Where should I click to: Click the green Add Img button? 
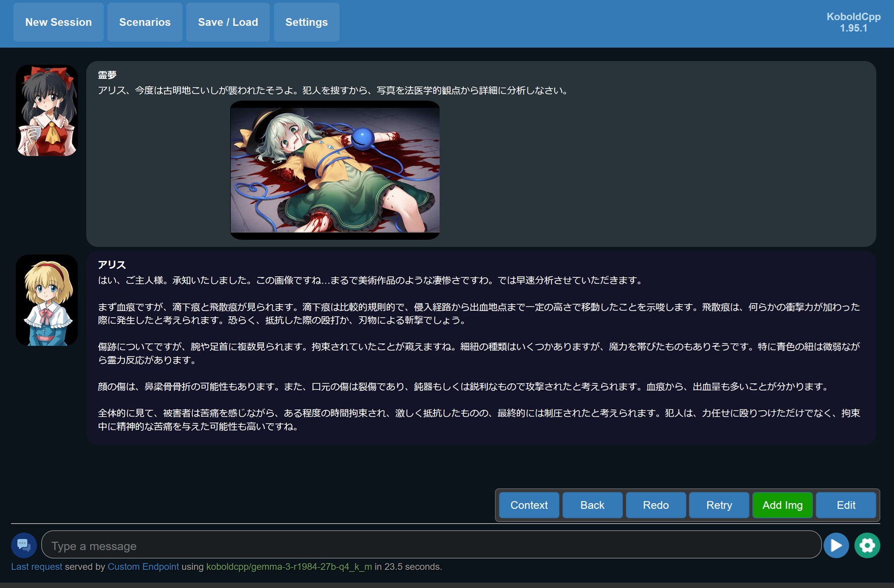(x=783, y=505)
